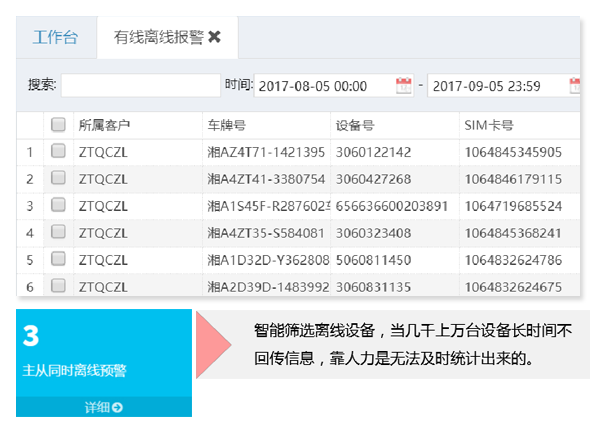The width and height of the screenshot is (590, 426).
Task: Check row 3 checkbox for 湘A1S45F
Action: pyautogui.click(x=58, y=205)
